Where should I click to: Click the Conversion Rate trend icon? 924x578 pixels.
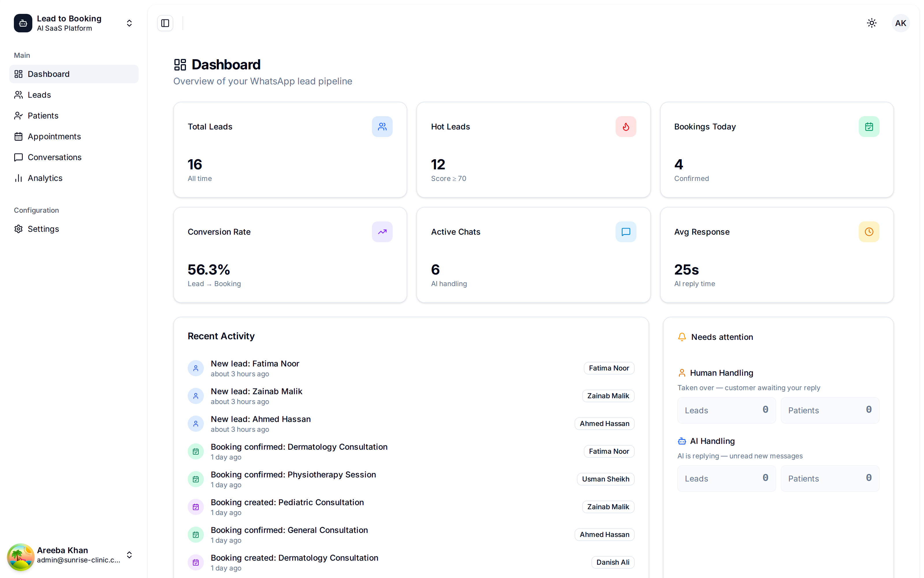[x=382, y=232]
